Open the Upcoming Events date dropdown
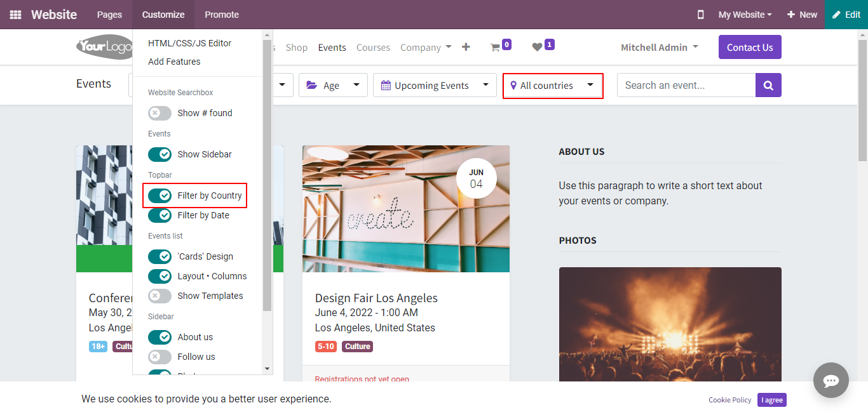The height and width of the screenshot is (417, 868). pos(435,85)
